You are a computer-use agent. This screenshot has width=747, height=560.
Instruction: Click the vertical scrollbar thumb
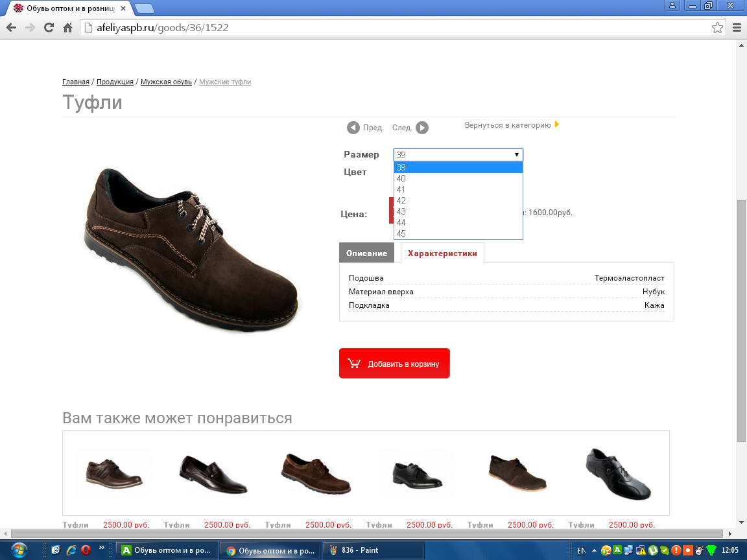pos(741,321)
